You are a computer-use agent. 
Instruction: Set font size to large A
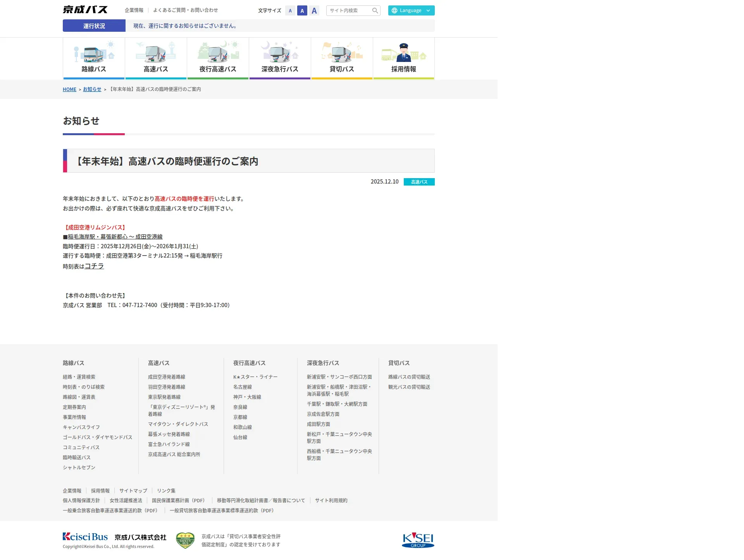tap(314, 10)
